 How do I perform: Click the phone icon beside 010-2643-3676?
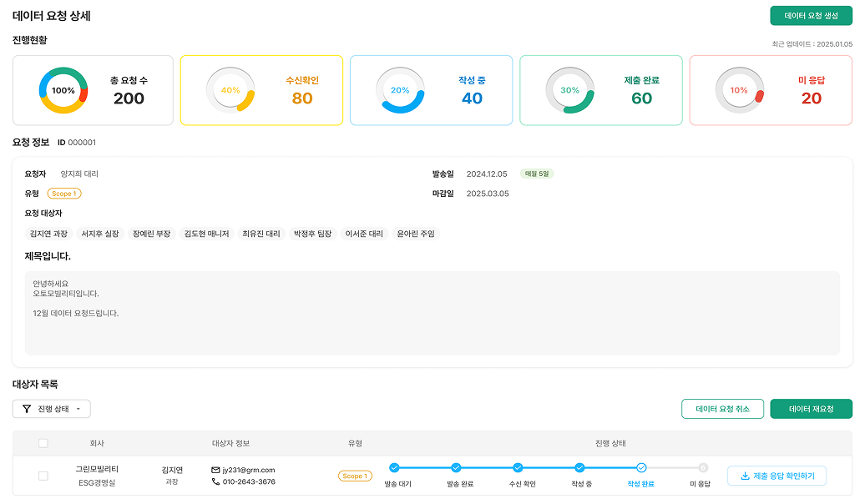pyautogui.click(x=215, y=481)
